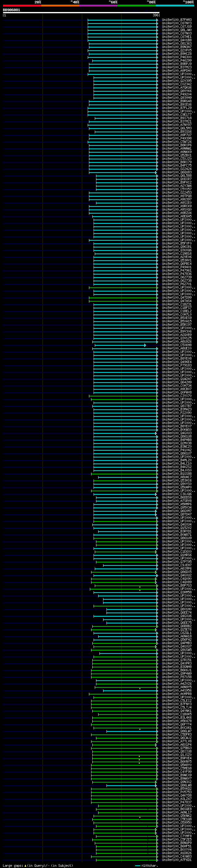Select the UniRef100_B9RPJ9 label

(x=177, y=64)
